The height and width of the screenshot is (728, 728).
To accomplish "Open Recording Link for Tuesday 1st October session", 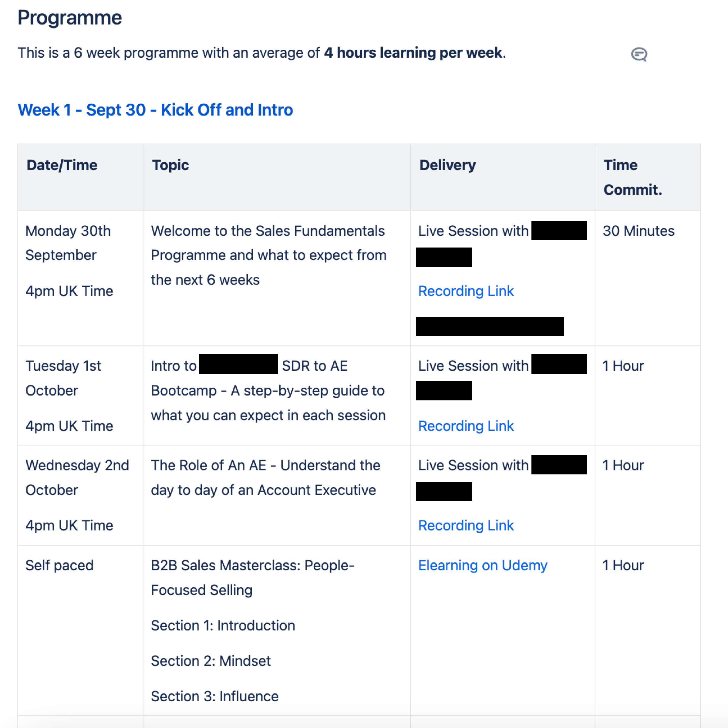I will point(466,426).
